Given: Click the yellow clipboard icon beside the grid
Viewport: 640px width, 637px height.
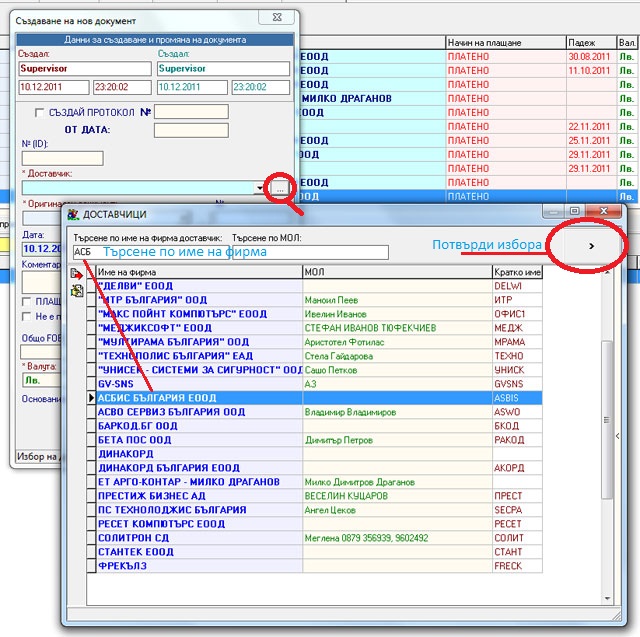Looking at the screenshot, I should coord(76,290).
